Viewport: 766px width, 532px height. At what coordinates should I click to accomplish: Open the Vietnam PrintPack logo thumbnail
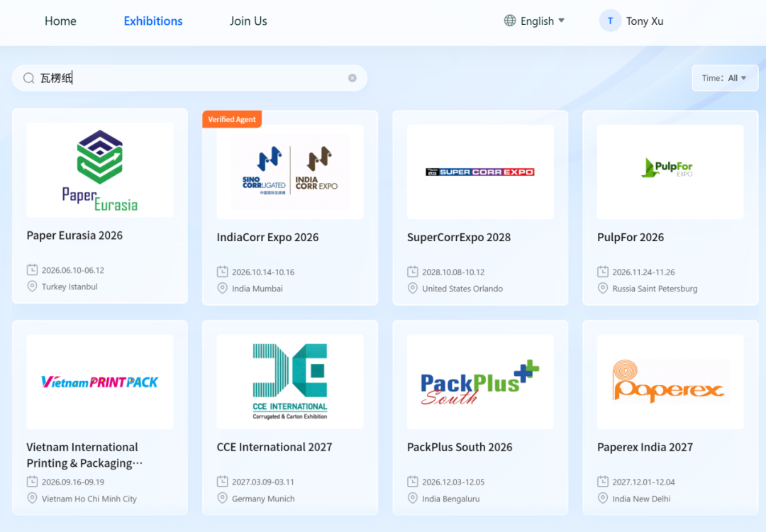[100, 382]
